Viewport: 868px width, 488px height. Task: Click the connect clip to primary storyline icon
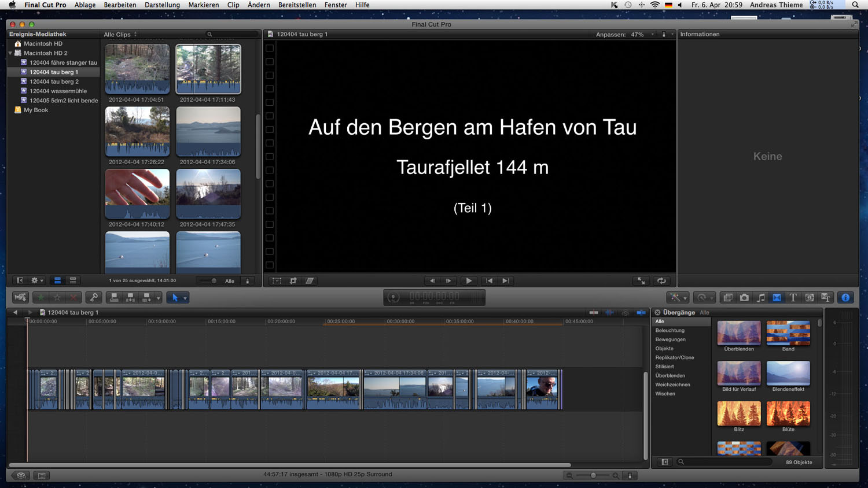[114, 297]
